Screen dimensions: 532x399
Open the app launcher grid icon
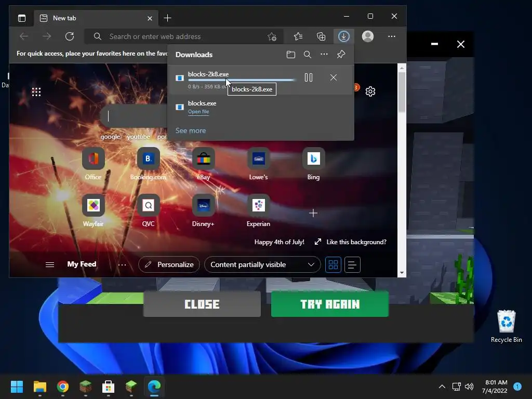click(x=36, y=92)
